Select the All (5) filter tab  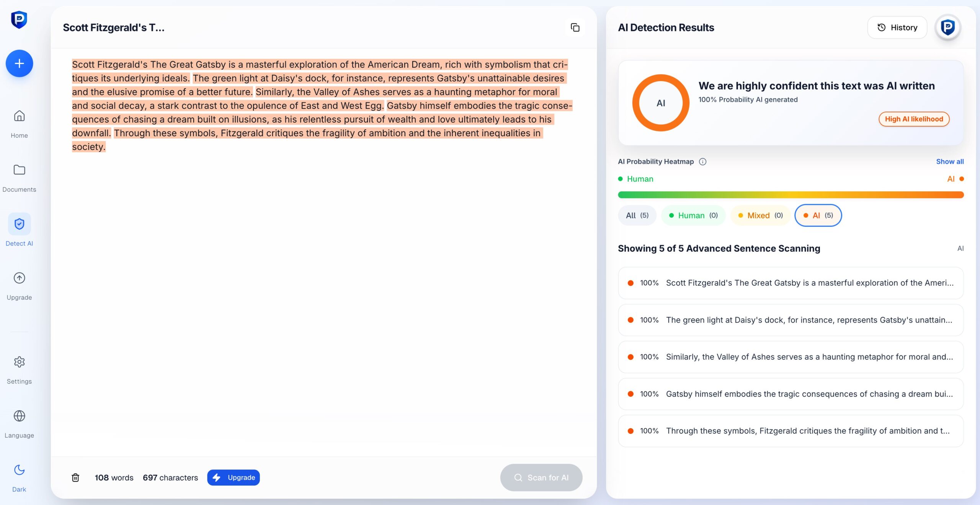click(x=637, y=215)
